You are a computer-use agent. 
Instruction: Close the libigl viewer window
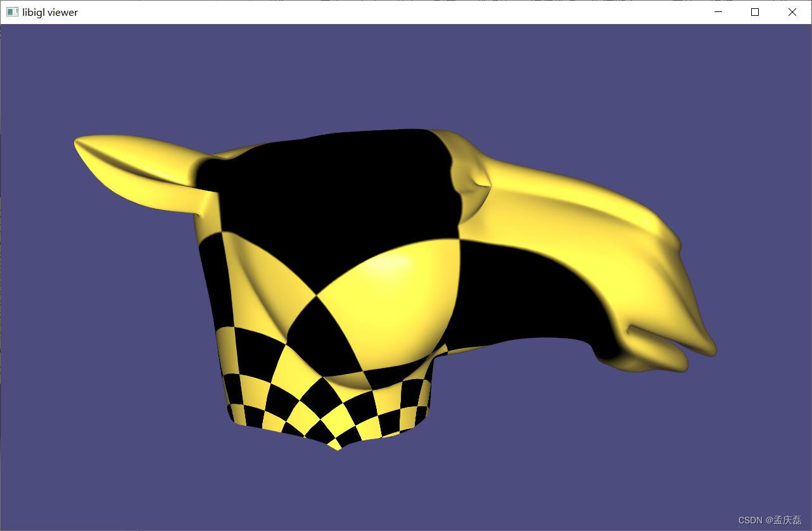792,12
